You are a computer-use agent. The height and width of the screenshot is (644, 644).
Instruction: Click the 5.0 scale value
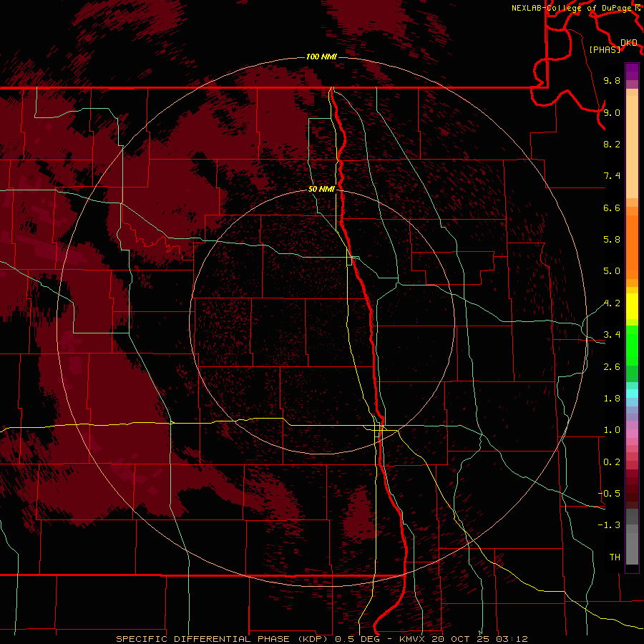coord(612,271)
